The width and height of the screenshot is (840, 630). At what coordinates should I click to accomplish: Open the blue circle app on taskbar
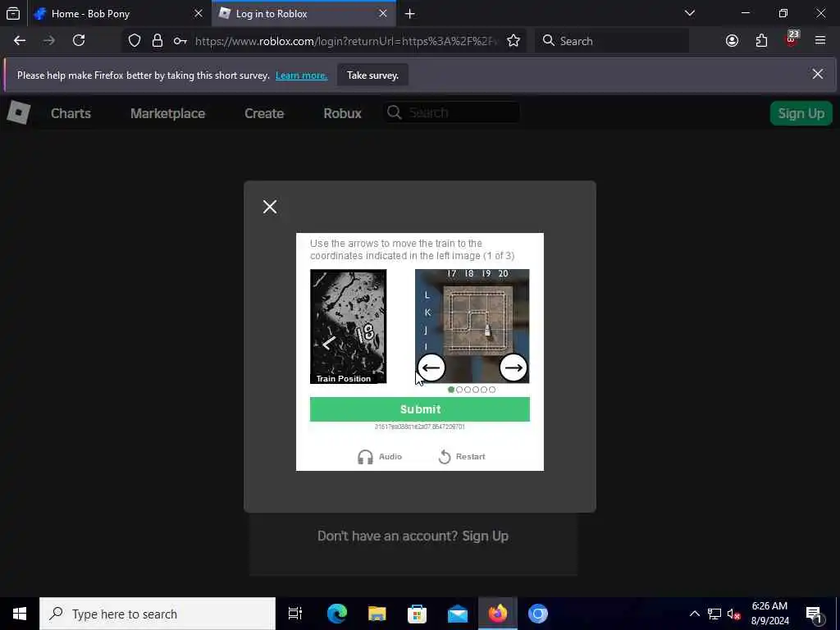click(538, 614)
